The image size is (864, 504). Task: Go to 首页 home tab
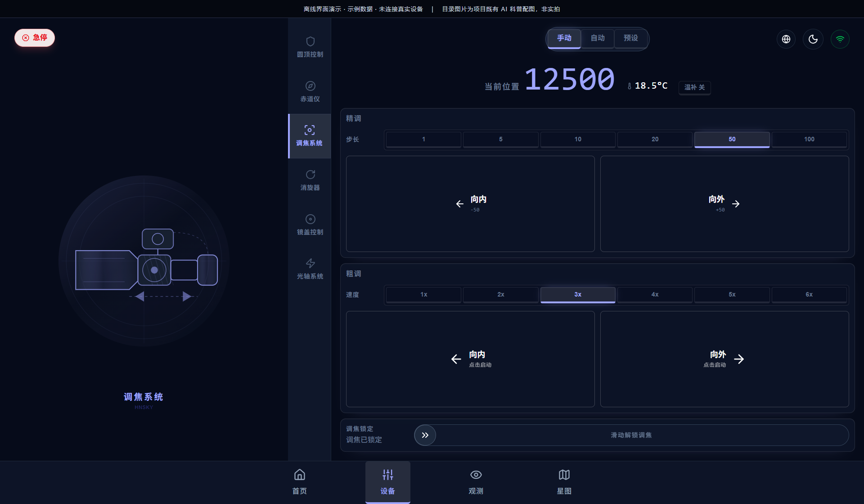pos(300,482)
